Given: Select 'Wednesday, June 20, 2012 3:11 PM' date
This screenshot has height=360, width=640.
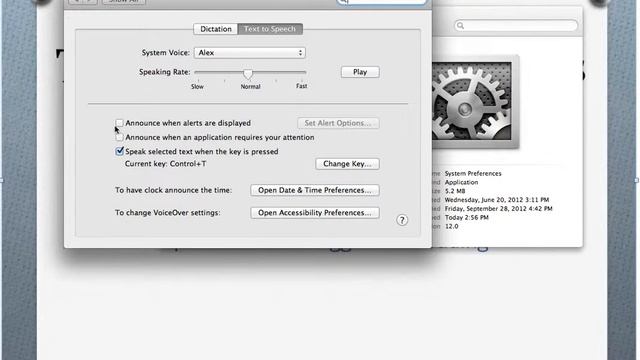Looking at the screenshot, I should click(x=497, y=200).
